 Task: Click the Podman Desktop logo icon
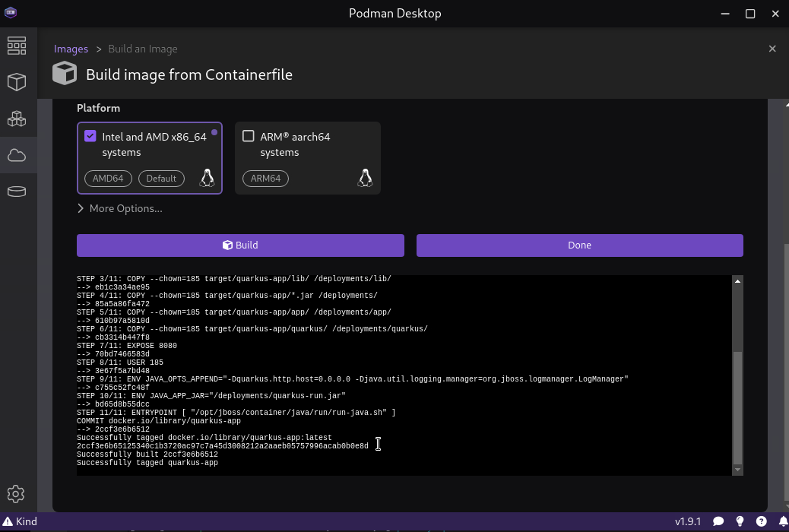pyautogui.click(x=11, y=13)
